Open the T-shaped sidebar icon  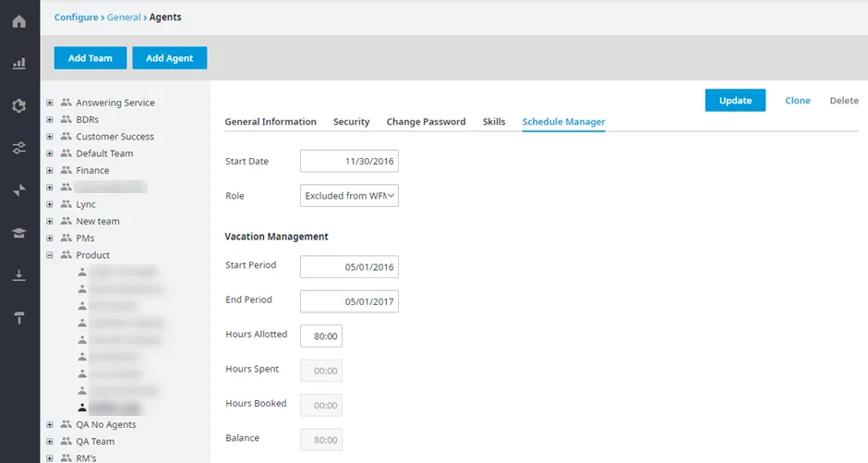[x=19, y=317]
